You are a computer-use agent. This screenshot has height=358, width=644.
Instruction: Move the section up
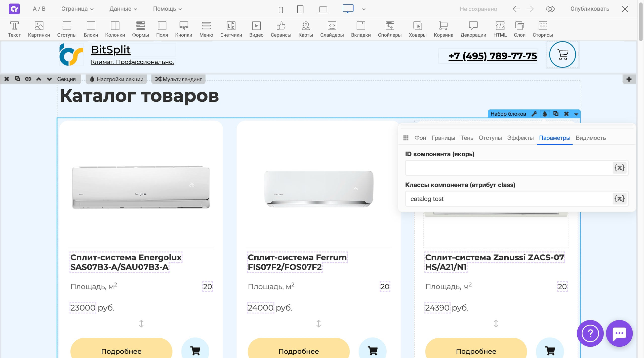point(38,79)
